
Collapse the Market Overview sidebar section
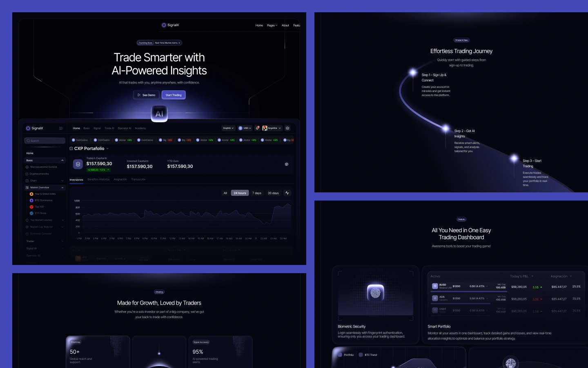pyautogui.click(x=62, y=187)
